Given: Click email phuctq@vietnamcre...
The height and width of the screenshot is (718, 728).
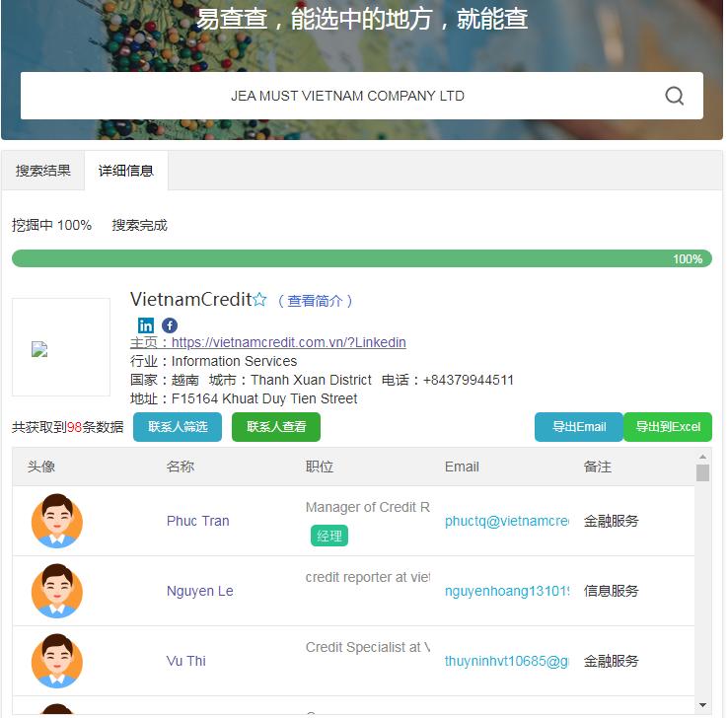Looking at the screenshot, I should 506,521.
